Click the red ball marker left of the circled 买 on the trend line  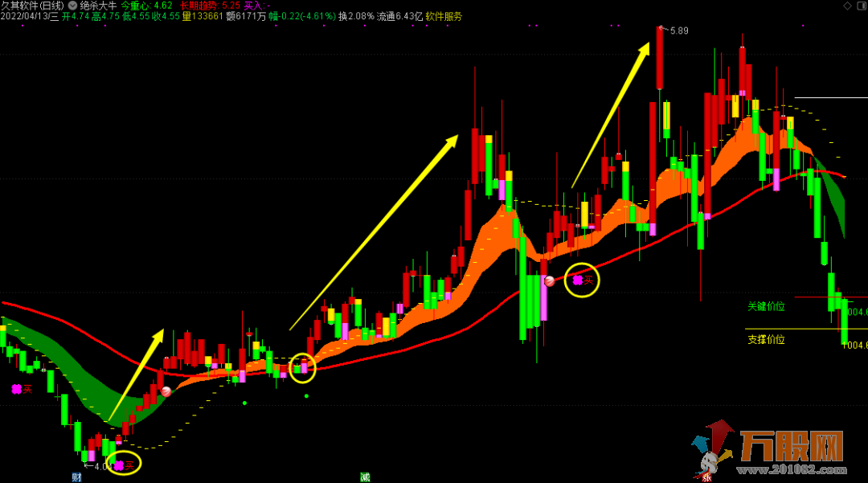[x=550, y=281]
